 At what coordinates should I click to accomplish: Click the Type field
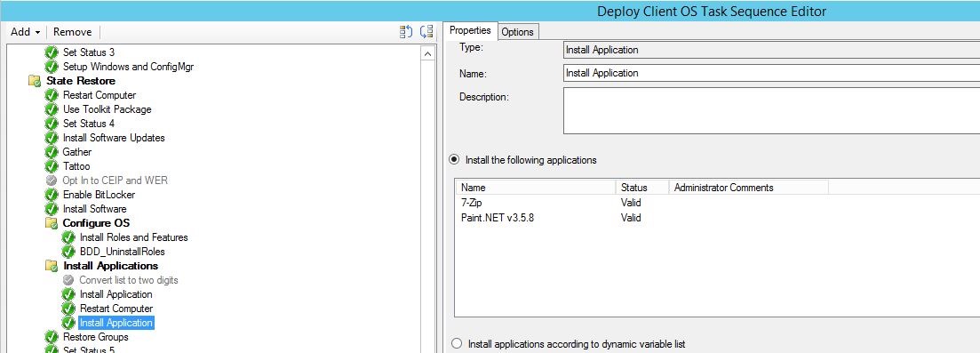[x=771, y=50]
